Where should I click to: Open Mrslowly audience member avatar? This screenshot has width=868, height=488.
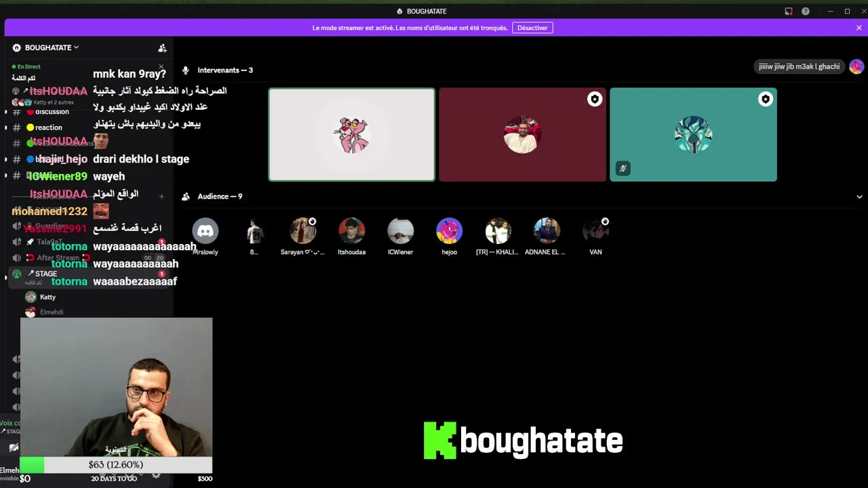click(x=205, y=231)
